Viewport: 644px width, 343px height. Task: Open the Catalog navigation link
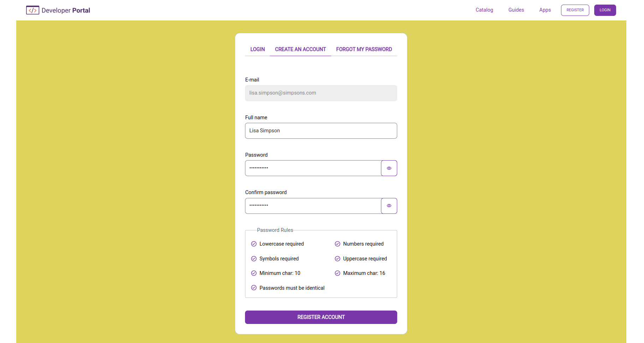[484, 10]
